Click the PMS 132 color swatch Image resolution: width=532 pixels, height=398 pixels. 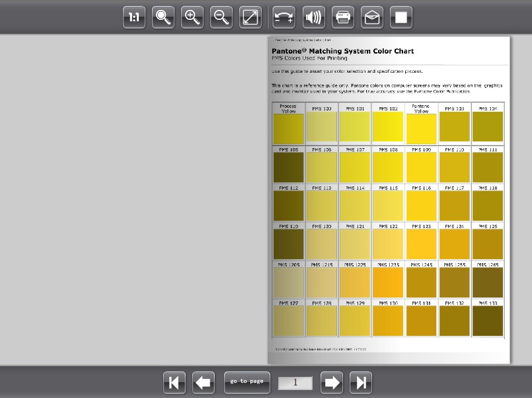pyautogui.click(x=455, y=321)
